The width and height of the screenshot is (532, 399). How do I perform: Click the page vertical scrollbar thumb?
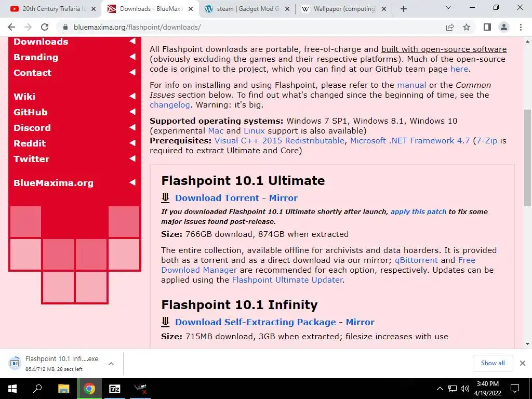coord(527,158)
